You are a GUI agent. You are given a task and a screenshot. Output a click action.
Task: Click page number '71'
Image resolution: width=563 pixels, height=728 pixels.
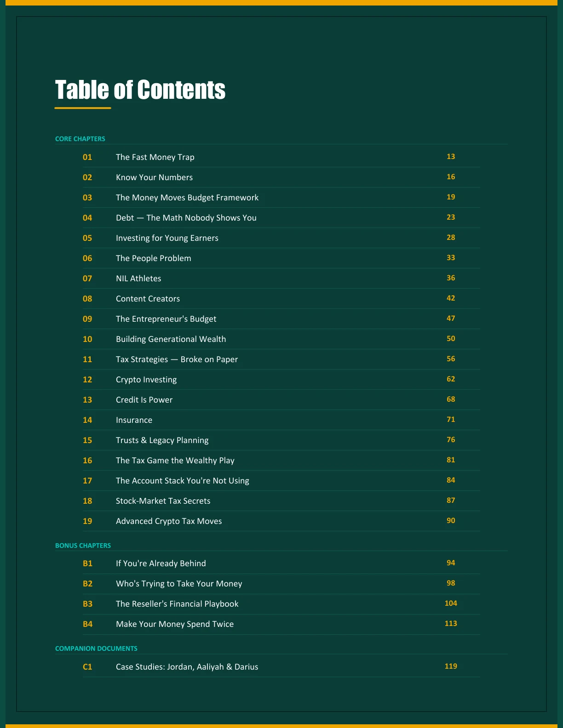(451, 420)
